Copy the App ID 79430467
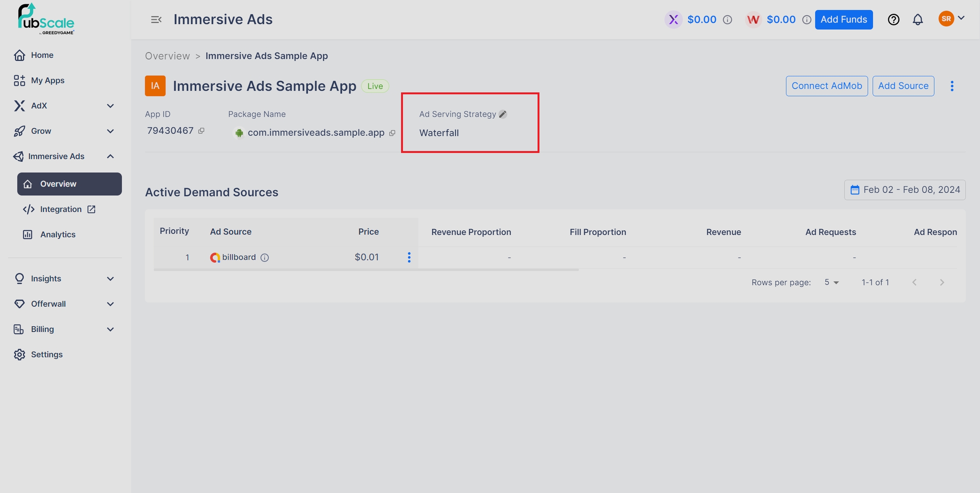 tap(201, 131)
